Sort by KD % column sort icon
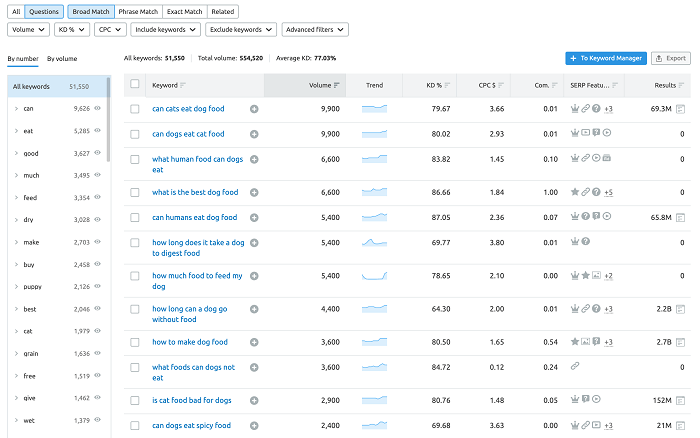 [x=447, y=85]
